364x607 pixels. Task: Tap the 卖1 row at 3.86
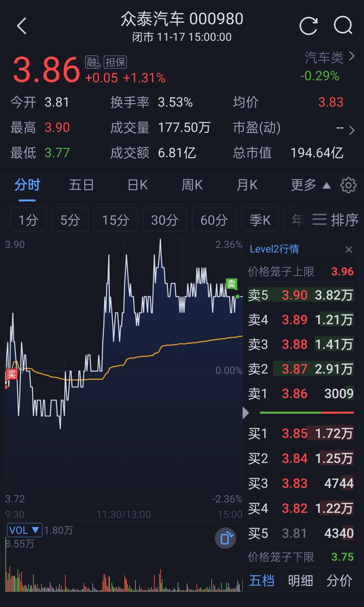coord(301,394)
